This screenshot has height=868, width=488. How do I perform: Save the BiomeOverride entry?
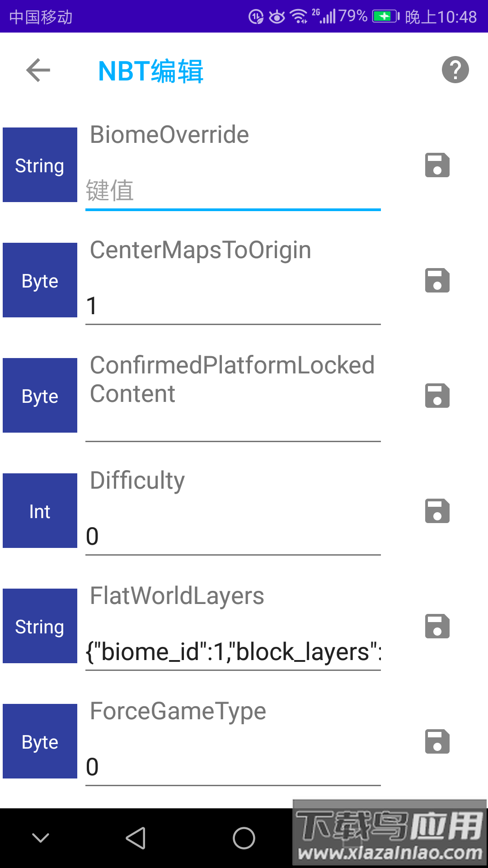(437, 165)
